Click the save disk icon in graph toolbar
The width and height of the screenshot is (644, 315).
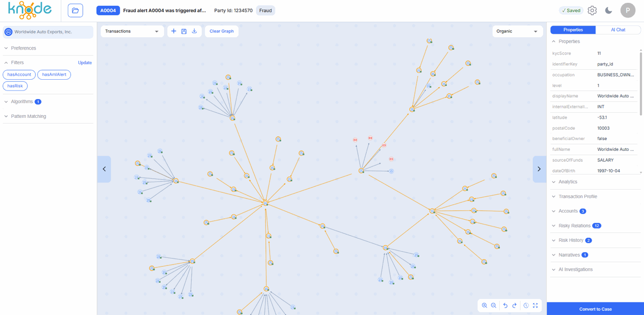pyautogui.click(x=184, y=31)
